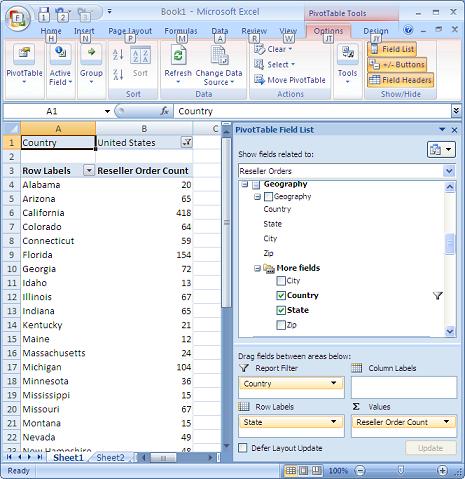Switch to Page Layout view
This screenshot has width=465, height=479.
304,471
